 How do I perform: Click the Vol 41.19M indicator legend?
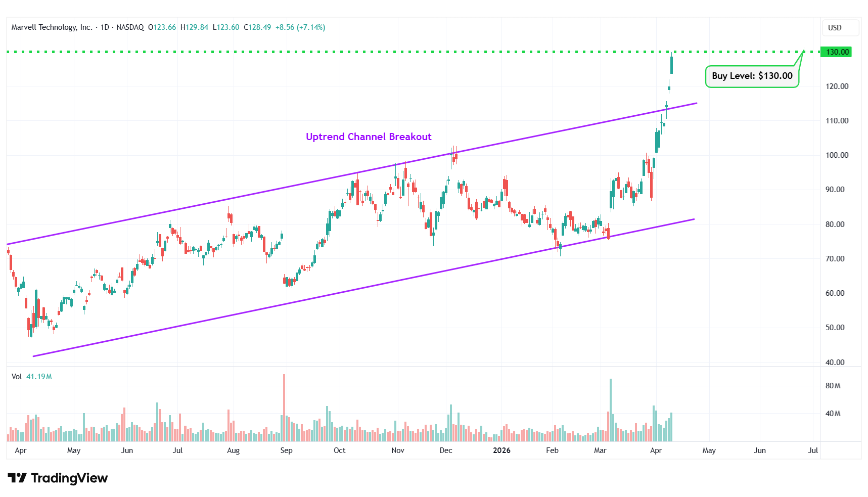(31, 377)
